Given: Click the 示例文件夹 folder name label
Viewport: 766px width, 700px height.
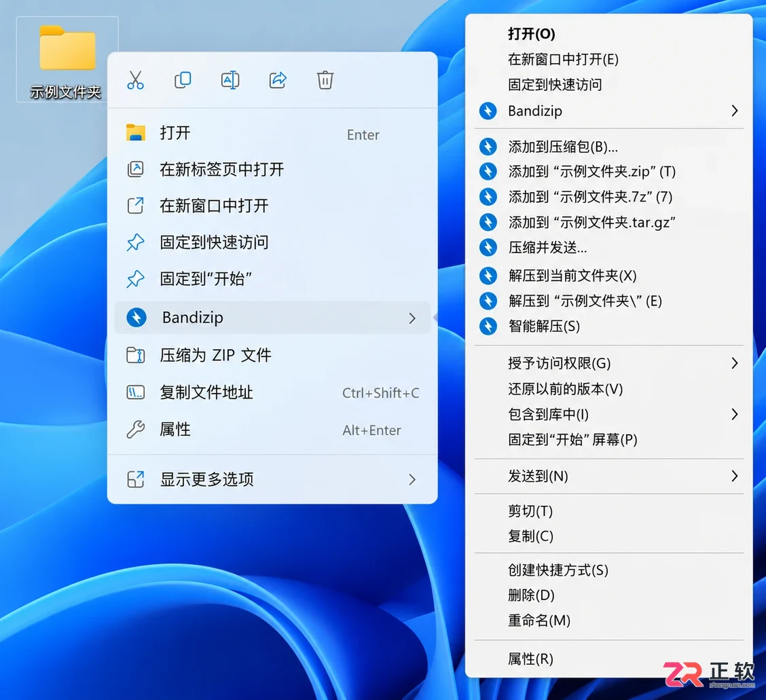Looking at the screenshot, I should 65,92.
